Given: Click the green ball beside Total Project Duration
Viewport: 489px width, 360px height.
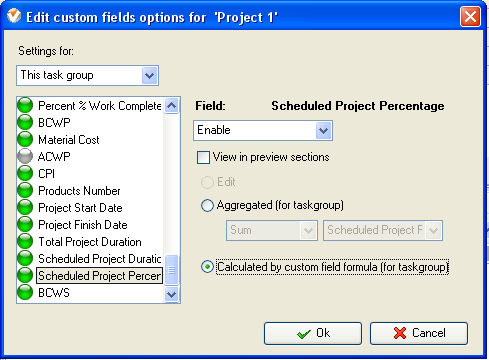Looking at the screenshot, I should [25, 241].
